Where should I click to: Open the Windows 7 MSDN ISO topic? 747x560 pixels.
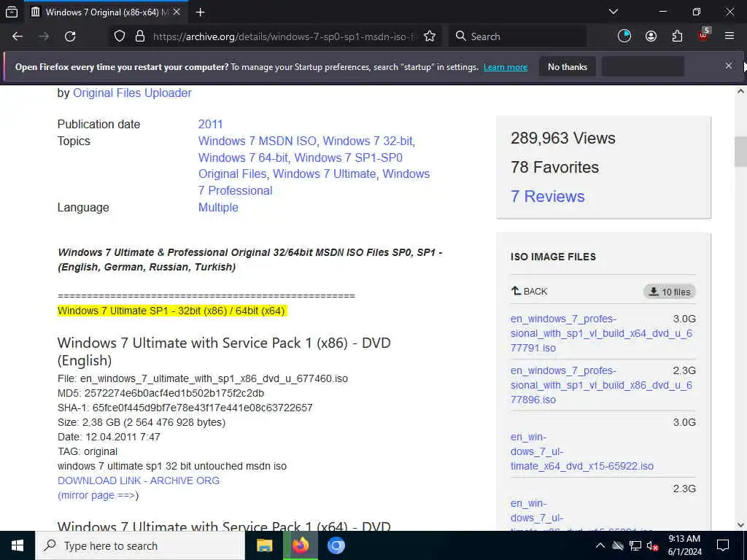258,141
